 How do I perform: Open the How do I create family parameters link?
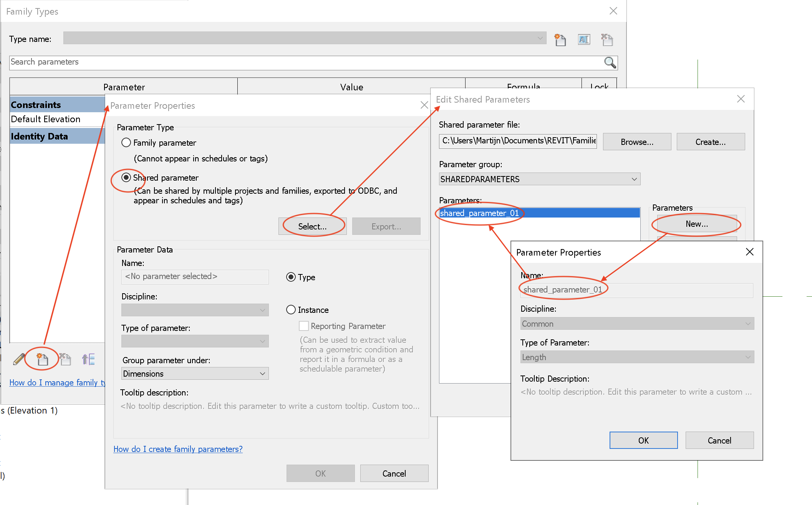[x=178, y=449]
